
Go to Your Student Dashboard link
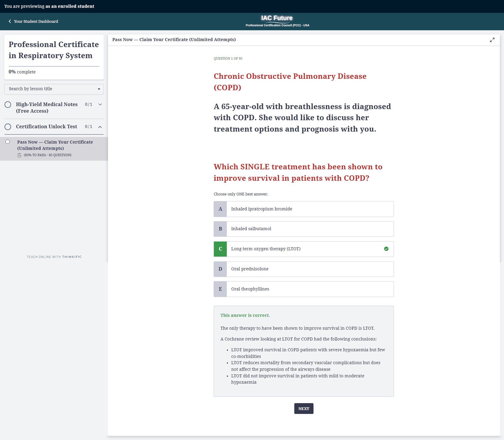tap(36, 21)
